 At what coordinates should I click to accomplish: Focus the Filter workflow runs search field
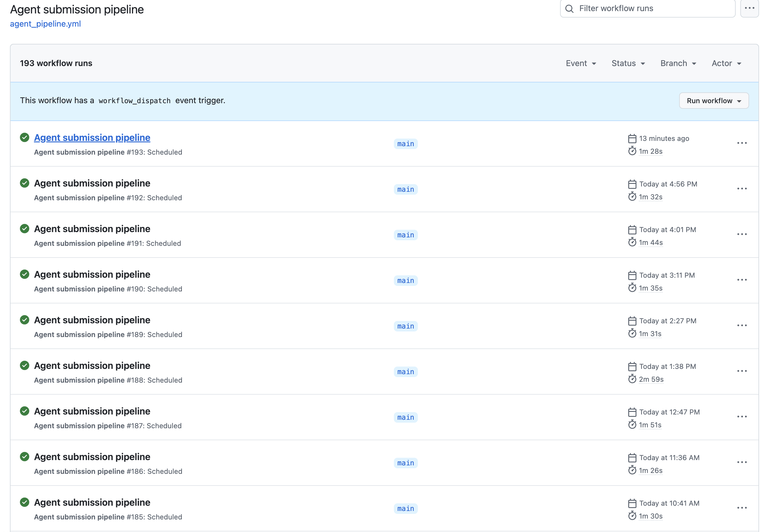[x=647, y=8]
